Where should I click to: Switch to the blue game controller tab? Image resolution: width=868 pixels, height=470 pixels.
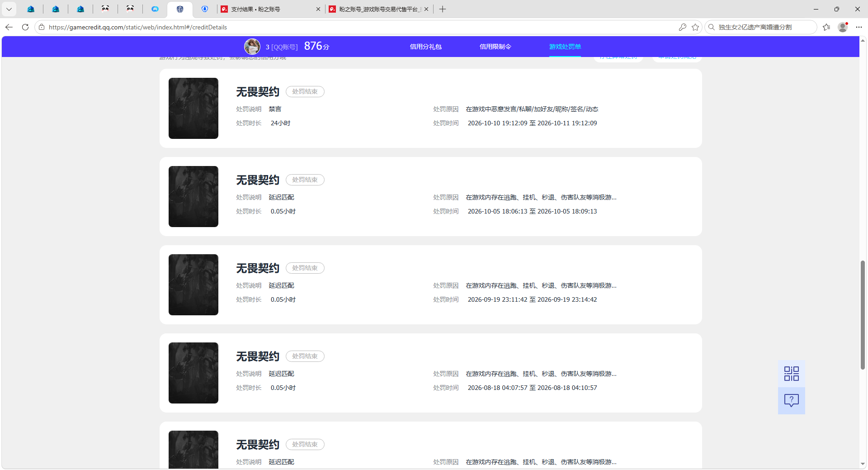[x=155, y=9]
